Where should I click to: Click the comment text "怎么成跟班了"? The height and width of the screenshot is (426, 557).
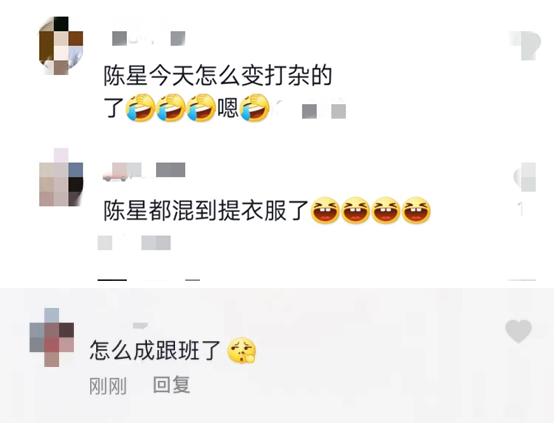[x=155, y=350]
